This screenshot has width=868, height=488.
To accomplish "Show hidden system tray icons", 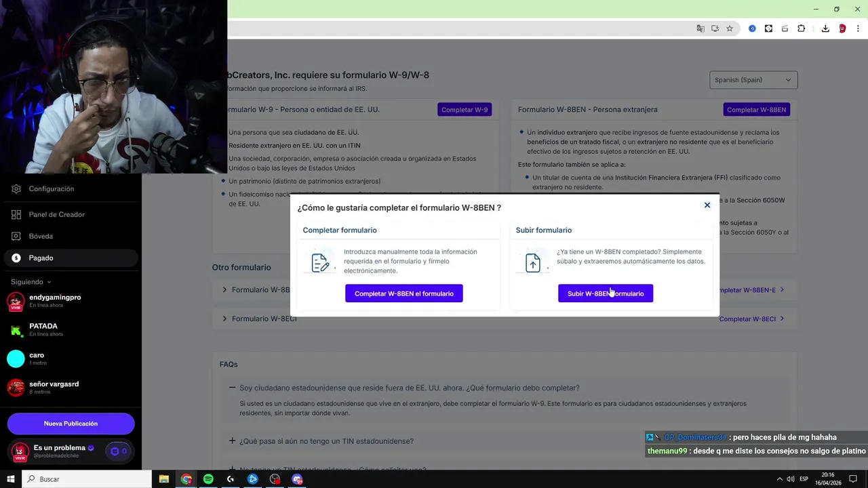I will click(779, 479).
